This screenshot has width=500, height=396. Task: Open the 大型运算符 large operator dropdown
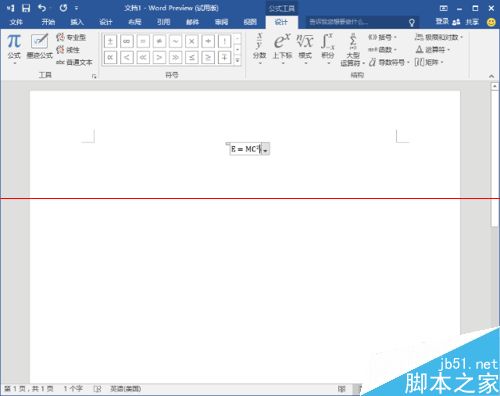coord(353,50)
